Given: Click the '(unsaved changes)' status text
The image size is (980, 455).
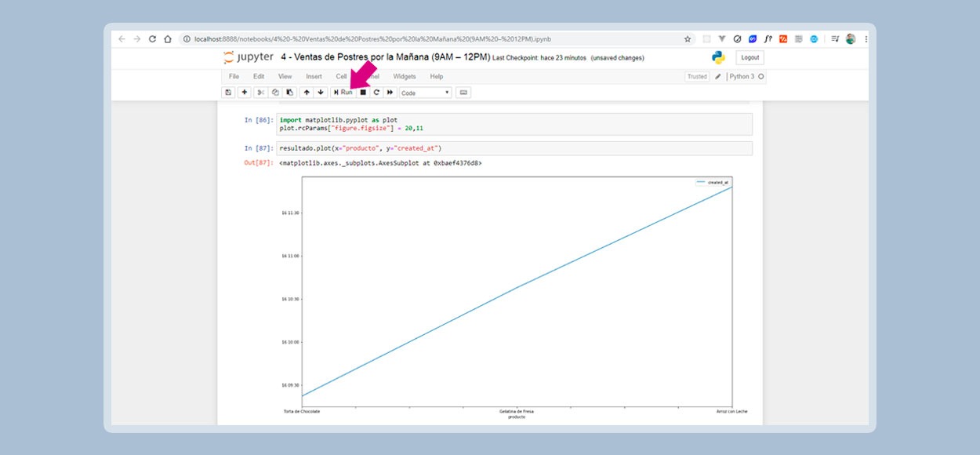Looking at the screenshot, I should point(617,58).
